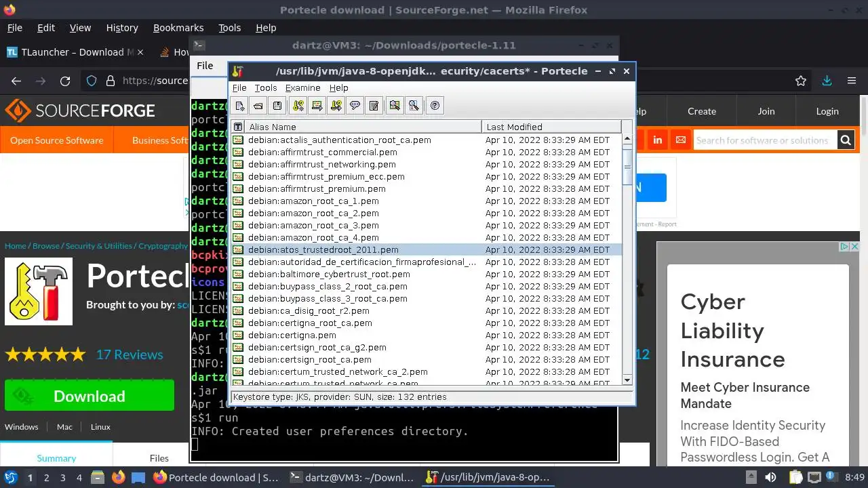Open Portecle's Help menu

coord(338,88)
